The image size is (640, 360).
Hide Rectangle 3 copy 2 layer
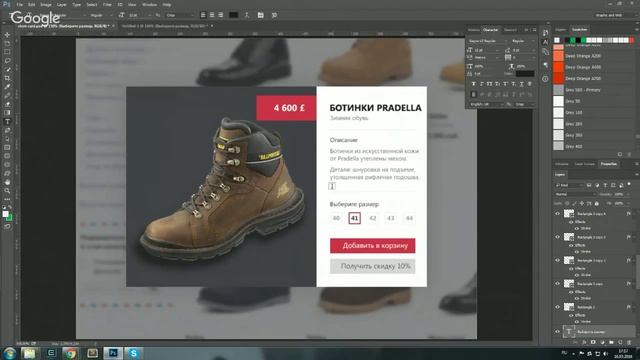point(558,260)
